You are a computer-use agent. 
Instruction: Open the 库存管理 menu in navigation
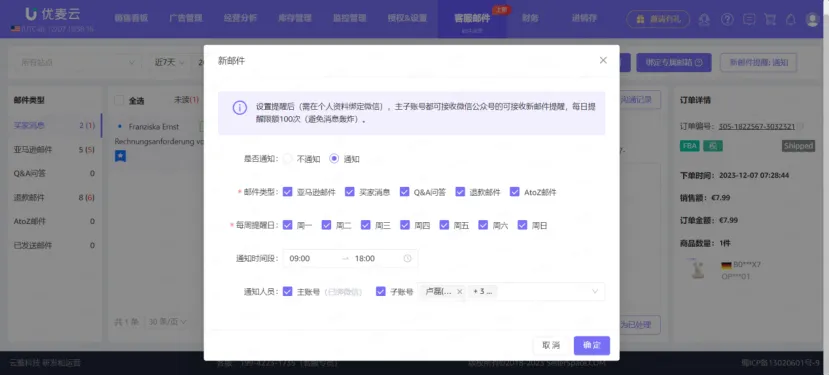[295, 18]
